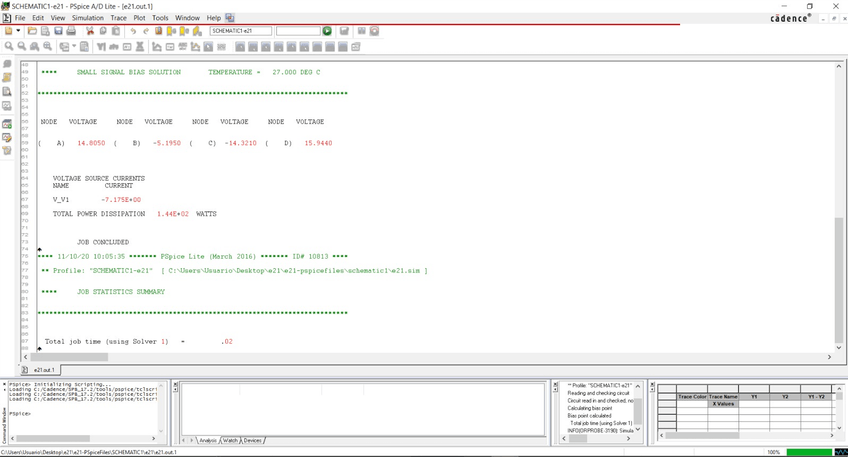Viewport: 848px width, 457px height.
Task: Click the Cut scissors icon
Action: click(89, 31)
